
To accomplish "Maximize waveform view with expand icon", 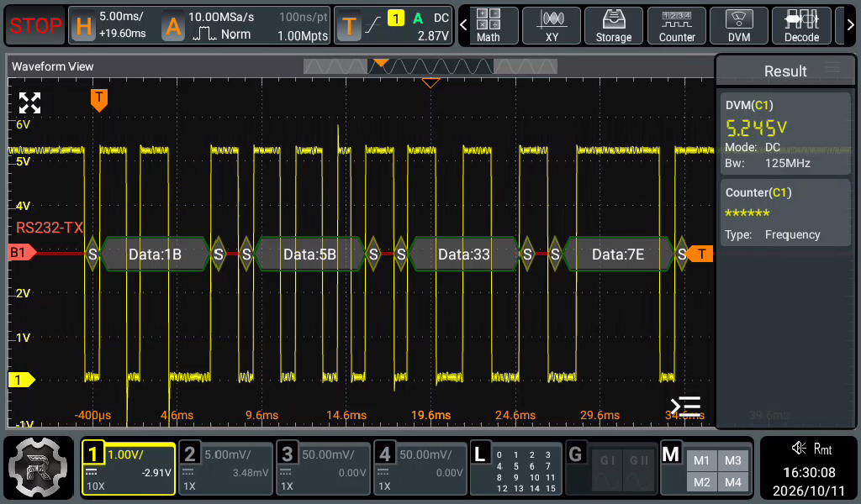I will (29, 102).
